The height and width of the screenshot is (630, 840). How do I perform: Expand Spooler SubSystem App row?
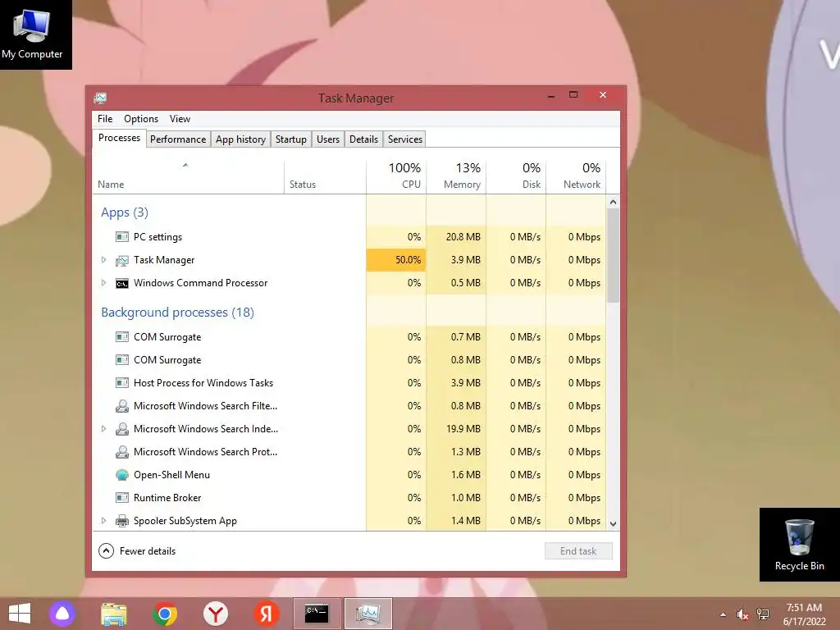[x=104, y=521]
